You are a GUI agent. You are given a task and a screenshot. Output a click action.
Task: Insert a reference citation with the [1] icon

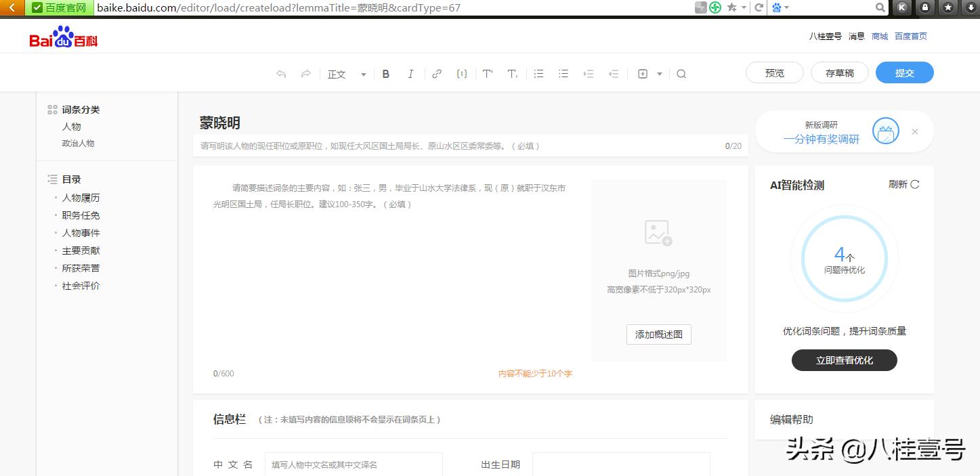click(x=461, y=73)
